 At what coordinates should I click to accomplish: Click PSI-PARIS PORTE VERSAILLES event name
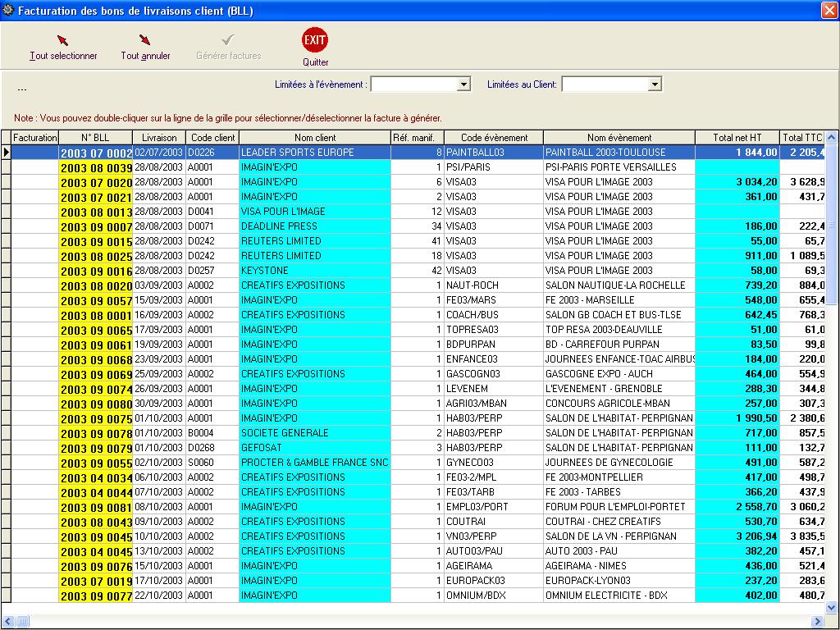tap(619, 167)
